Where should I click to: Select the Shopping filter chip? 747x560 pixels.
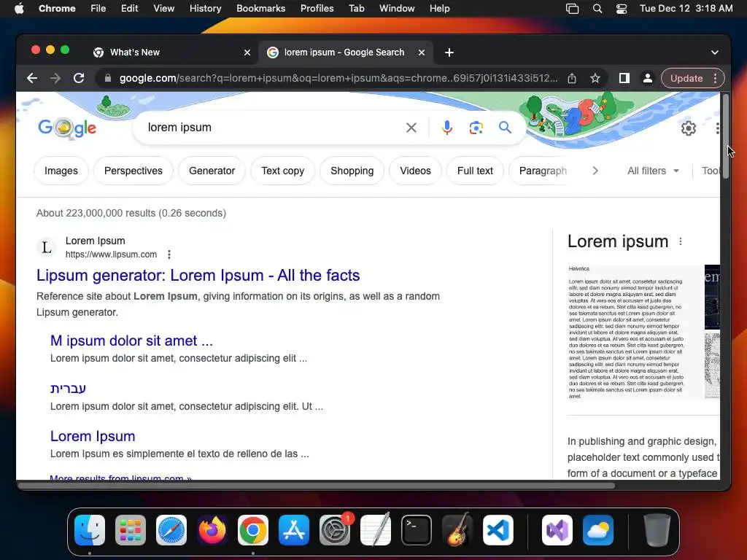tap(352, 171)
